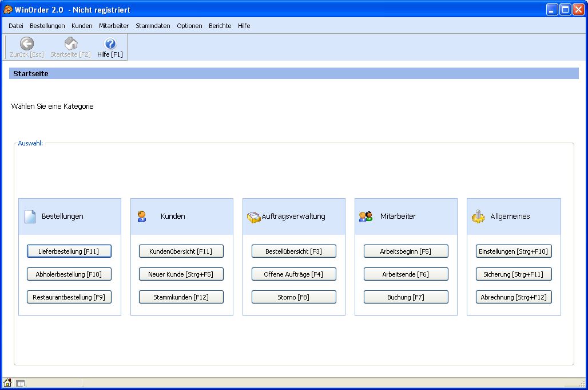Screen dimensions: 588x390
Task: Click the Auftragsverwaltung panel title
Action: 293,216
